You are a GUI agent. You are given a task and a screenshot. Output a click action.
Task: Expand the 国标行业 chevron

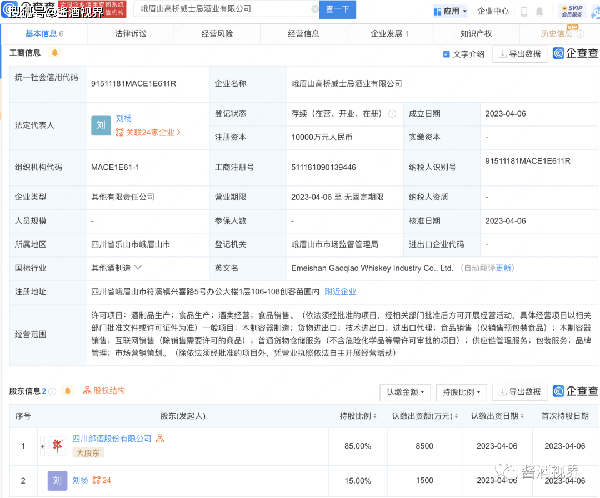click(x=137, y=267)
